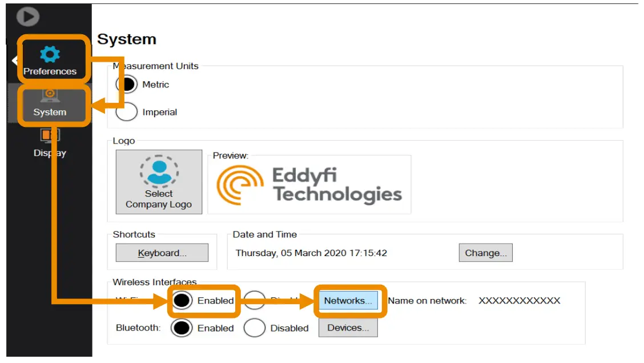Click the Select Company Logo person icon
This screenshot has width=644, height=363.
pos(159,171)
